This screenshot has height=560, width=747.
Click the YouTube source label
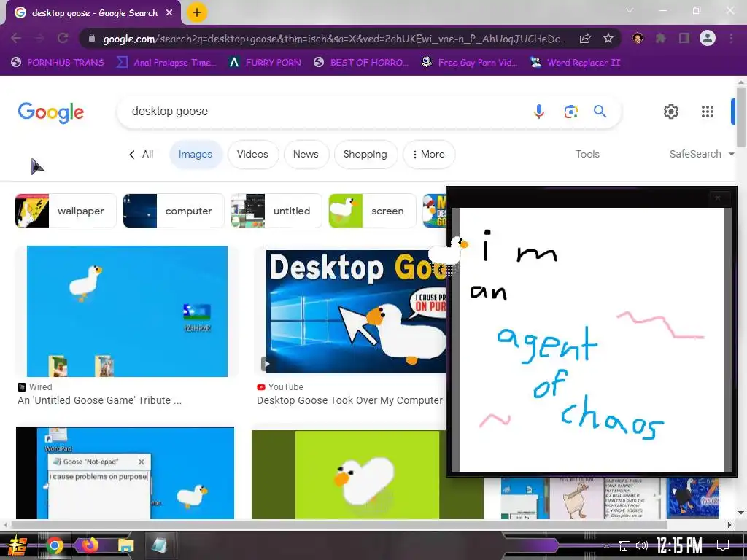280,387
